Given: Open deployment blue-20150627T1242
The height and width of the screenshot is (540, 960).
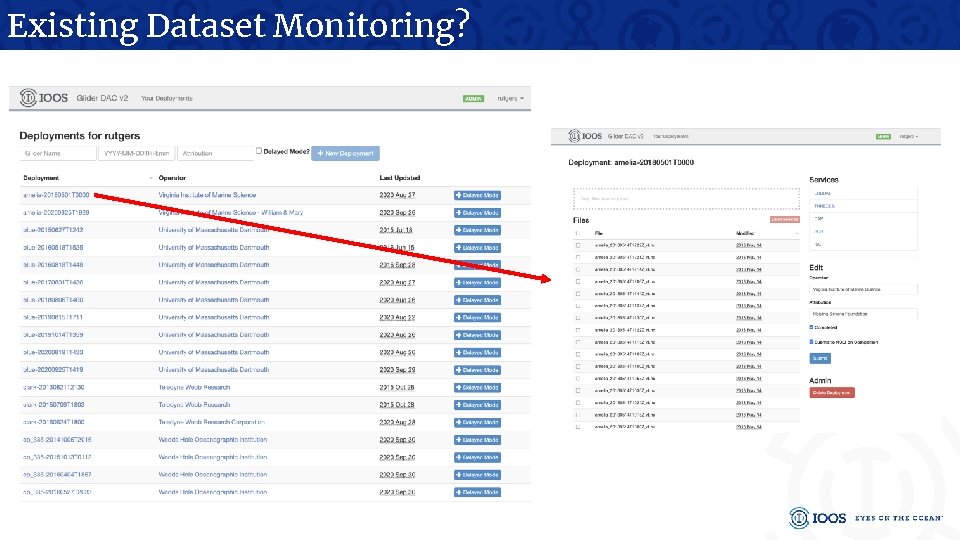Looking at the screenshot, I should [x=53, y=230].
